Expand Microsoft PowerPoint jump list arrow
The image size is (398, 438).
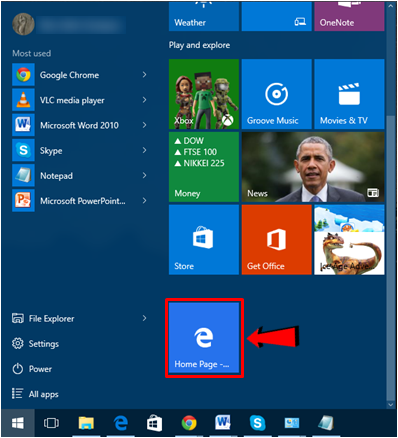pos(144,201)
